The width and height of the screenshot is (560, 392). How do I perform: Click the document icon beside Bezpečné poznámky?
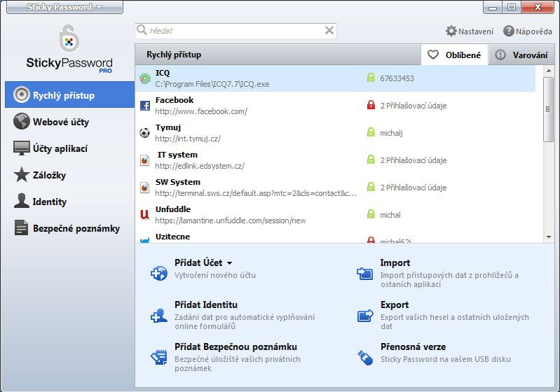(22, 227)
